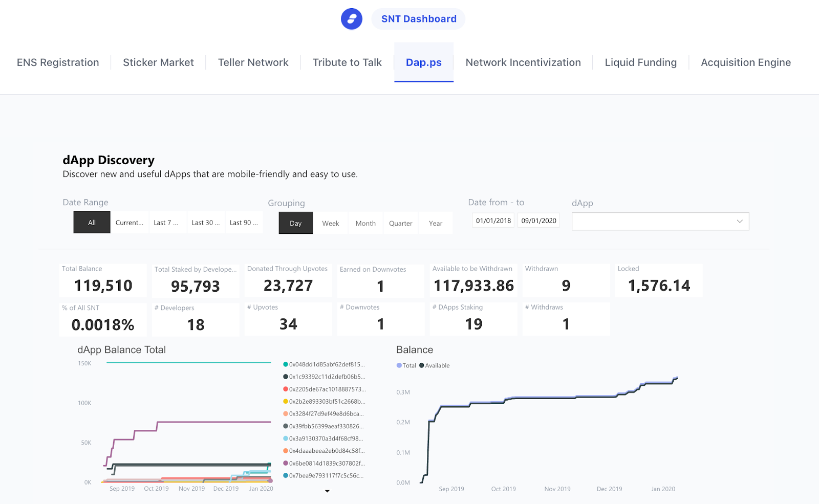Choose the Last 7 days range
819x504 pixels.
tap(167, 222)
